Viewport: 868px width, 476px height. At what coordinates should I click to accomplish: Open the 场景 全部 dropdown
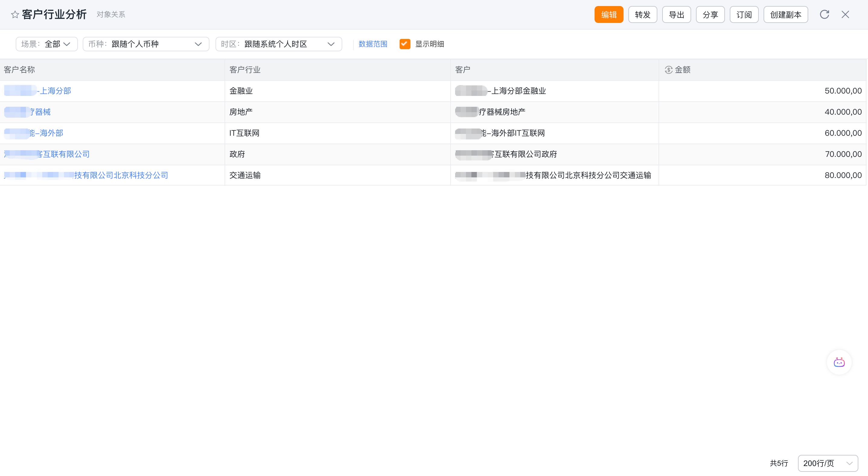(46, 44)
